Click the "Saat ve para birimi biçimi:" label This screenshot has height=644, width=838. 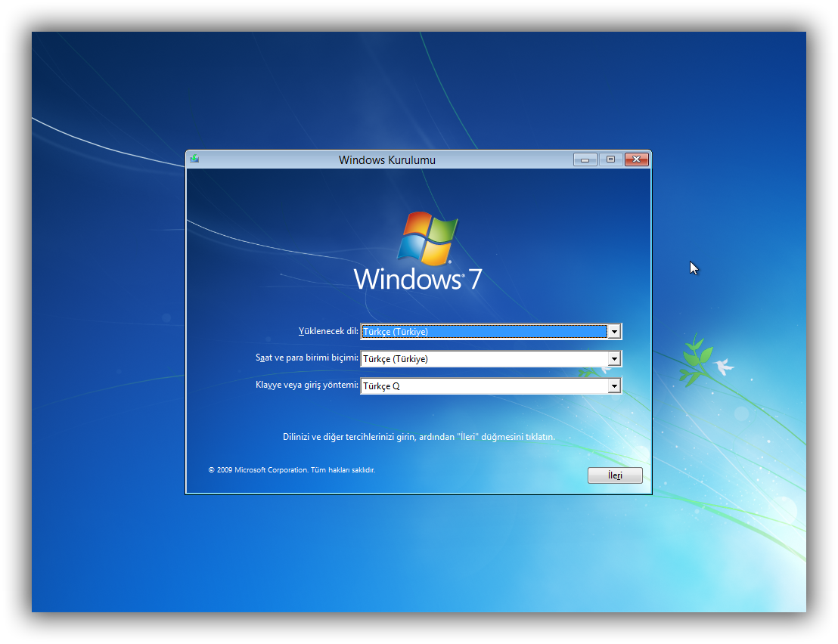(x=306, y=358)
